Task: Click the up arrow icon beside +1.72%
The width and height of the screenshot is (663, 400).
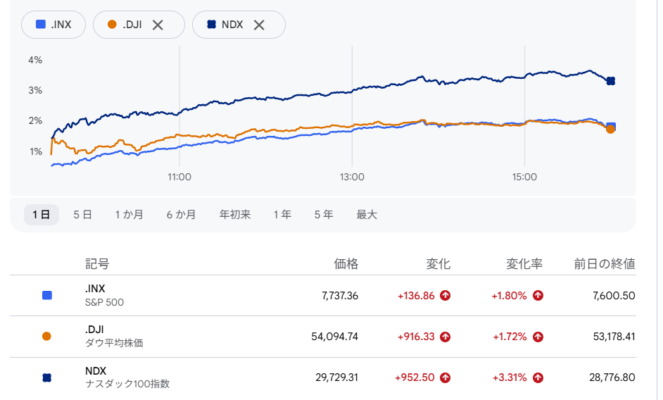Action: click(538, 337)
